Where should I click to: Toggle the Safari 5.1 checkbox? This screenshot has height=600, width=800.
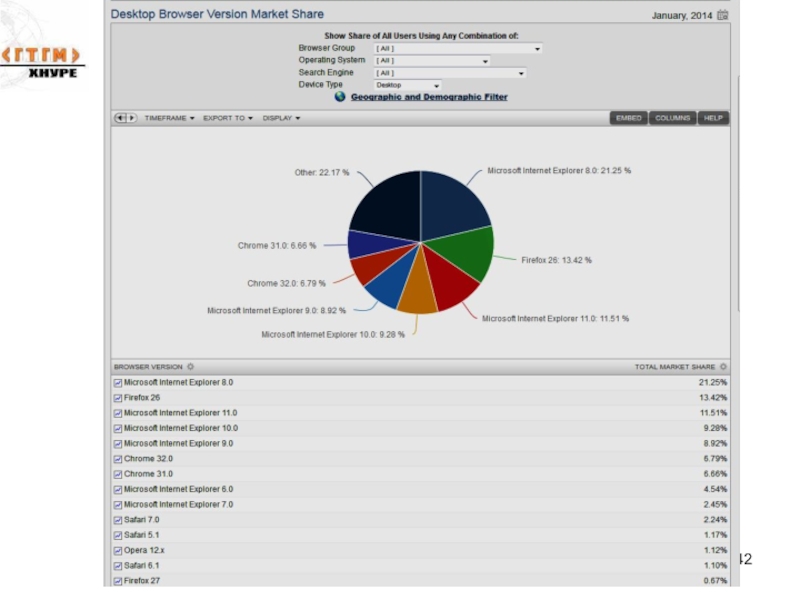coord(118,536)
